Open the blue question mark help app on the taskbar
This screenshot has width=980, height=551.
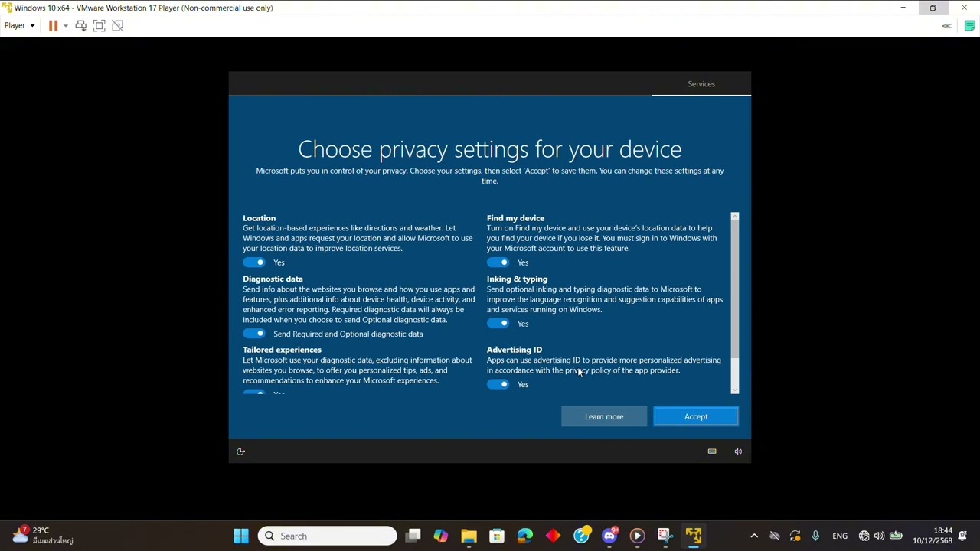(582, 536)
